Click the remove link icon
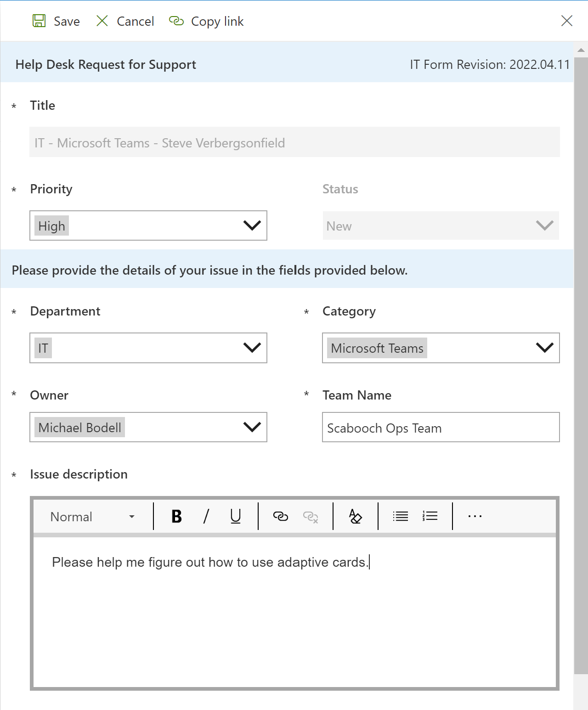Screen dimensions: 588x710 pos(311,517)
